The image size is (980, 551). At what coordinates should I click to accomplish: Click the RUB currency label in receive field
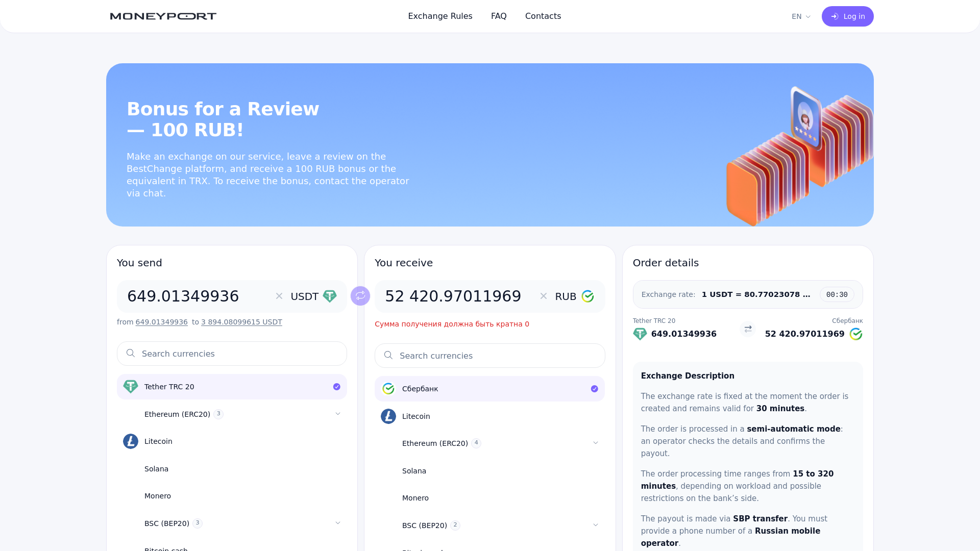tap(566, 296)
